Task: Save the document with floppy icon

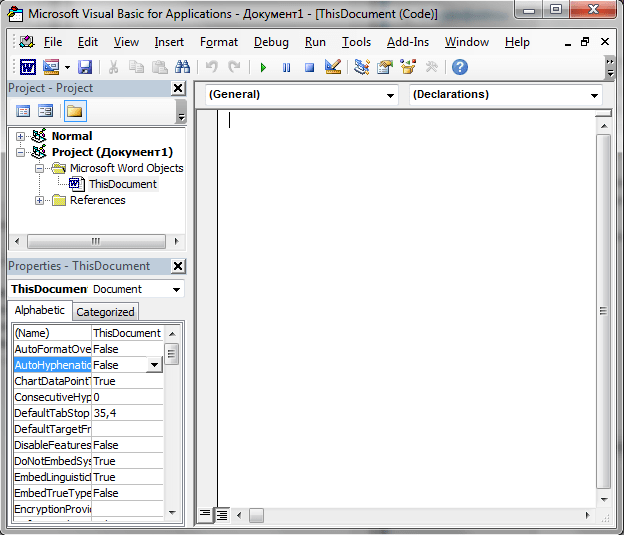Action: (85, 67)
